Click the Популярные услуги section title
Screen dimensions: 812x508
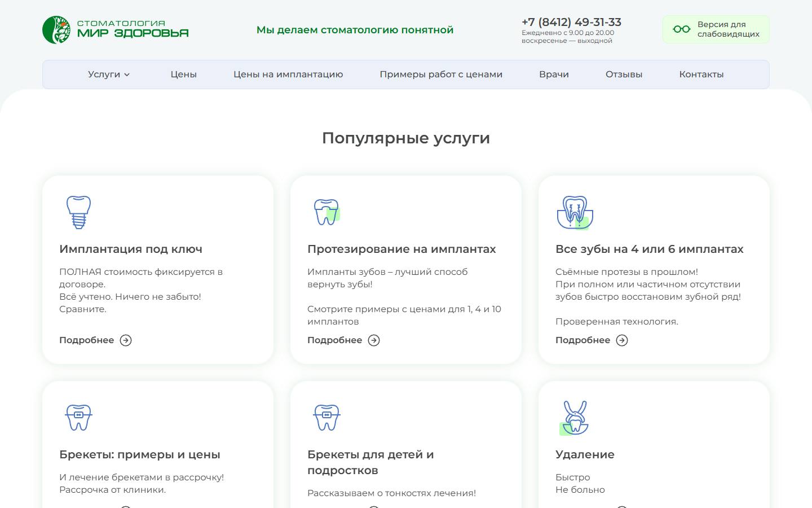click(406, 138)
